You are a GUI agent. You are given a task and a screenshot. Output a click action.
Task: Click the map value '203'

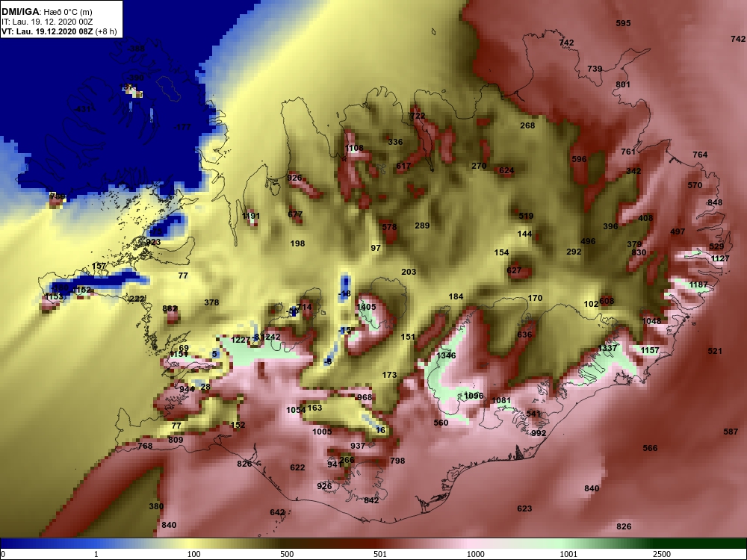click(x=409, y=272)
